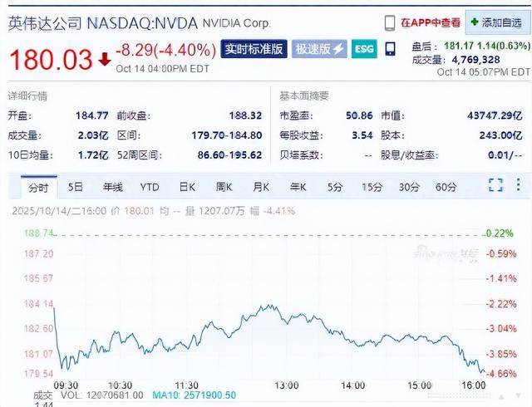Open the 月K chart tab
The height and width of the screenshot is (407, 532).
(x=261, y=187)
